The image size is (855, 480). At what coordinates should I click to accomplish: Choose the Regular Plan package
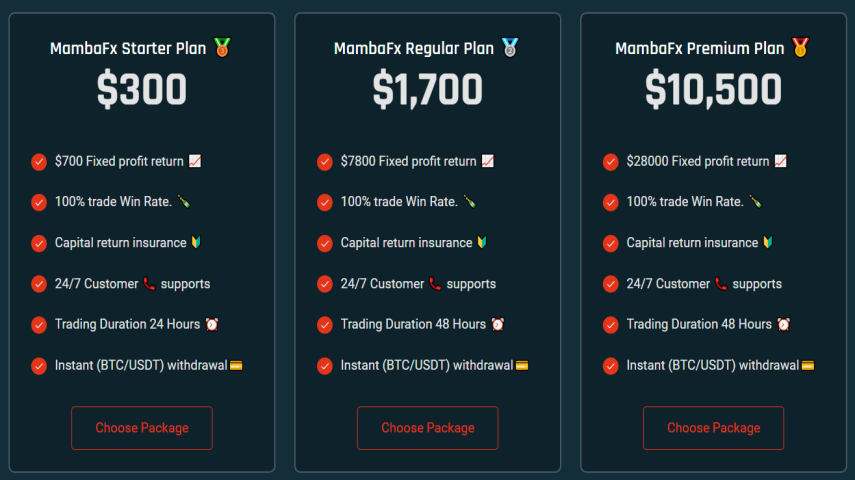pos(428,428)
